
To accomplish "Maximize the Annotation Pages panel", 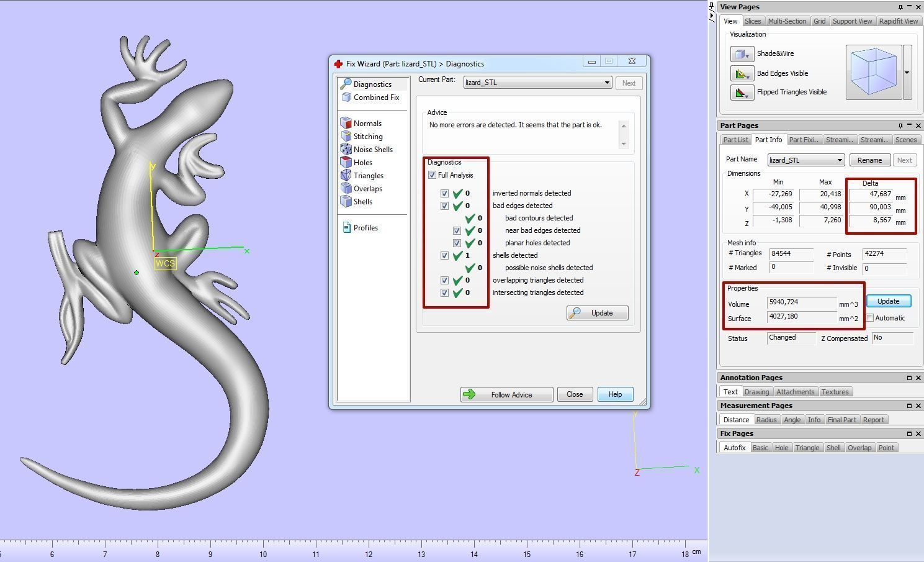I will (909, 378).
